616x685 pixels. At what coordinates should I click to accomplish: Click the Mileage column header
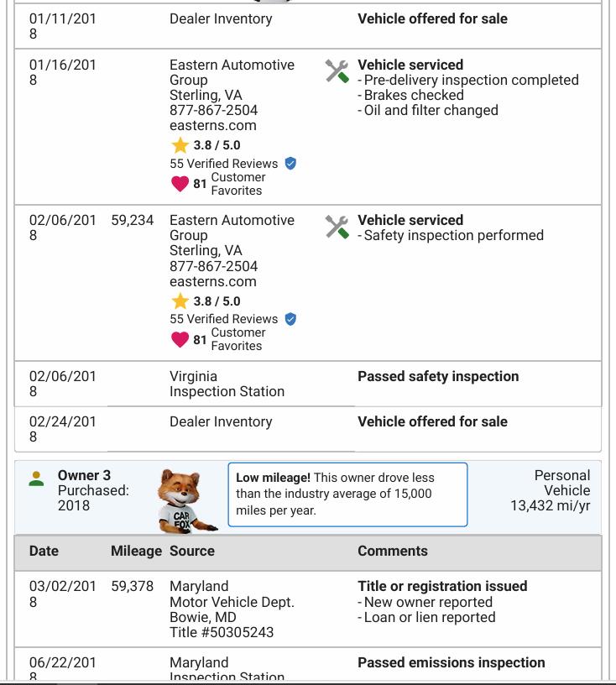136,551
